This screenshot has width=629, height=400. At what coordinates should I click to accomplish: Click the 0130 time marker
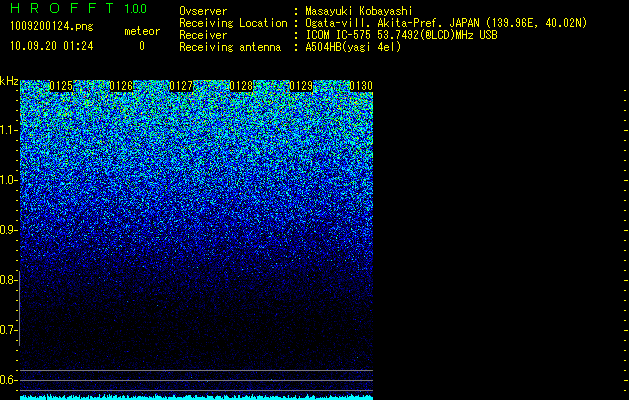pos(361,86)
